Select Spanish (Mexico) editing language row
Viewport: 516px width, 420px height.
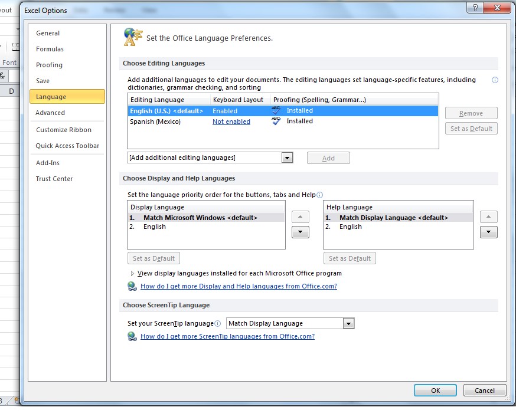tap(283, 122)
